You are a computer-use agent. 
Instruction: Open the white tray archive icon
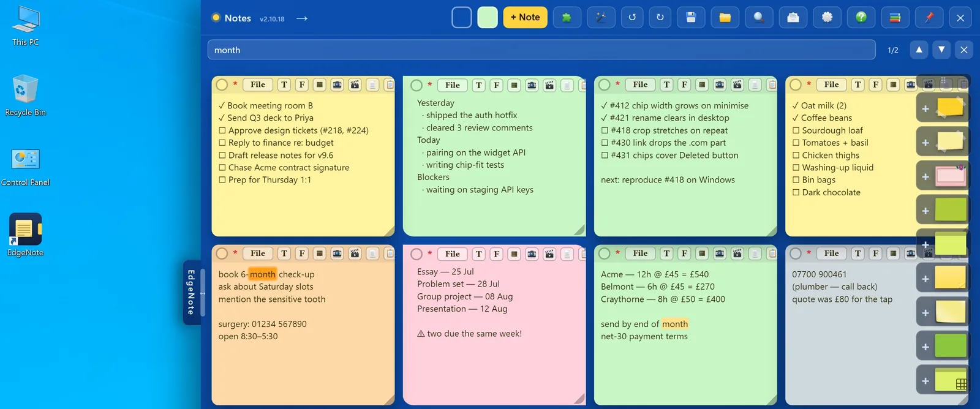coord(793,18)
